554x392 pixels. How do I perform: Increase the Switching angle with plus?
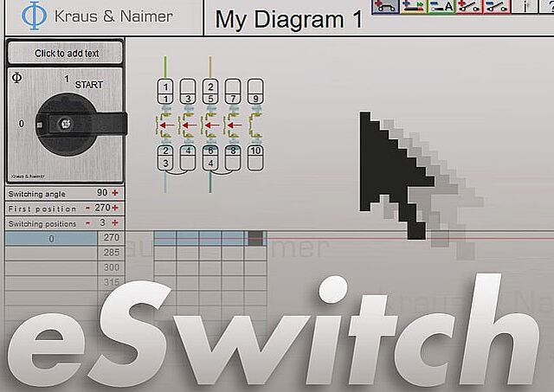(x=115, y=193)
